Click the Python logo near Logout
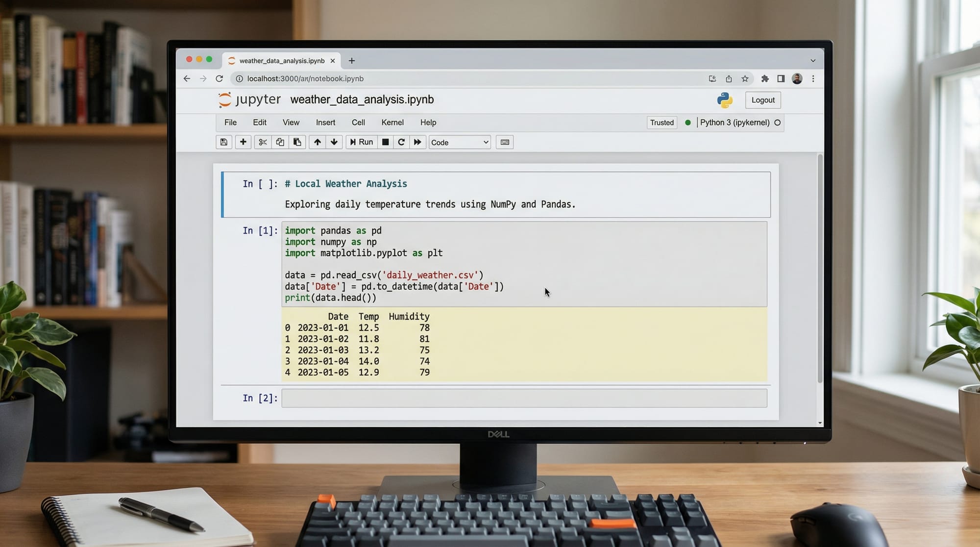The width and height of the screenshot is (980, 547). click(725, 100)
